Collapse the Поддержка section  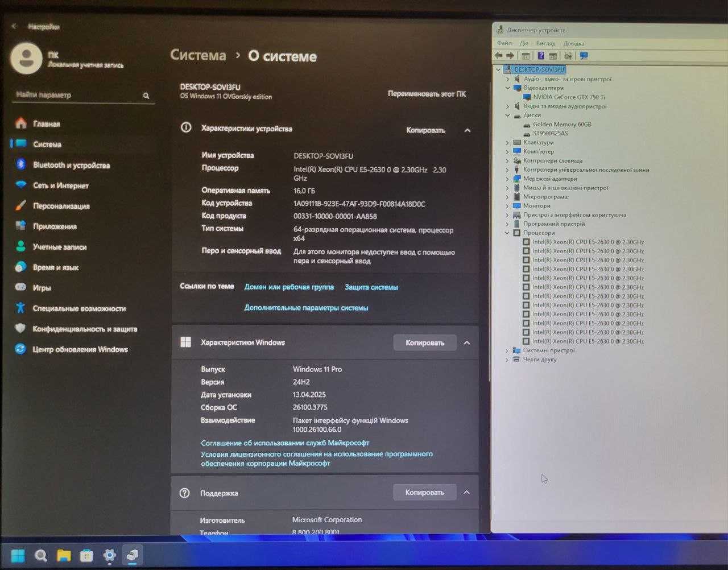click(x=467, y=492)
